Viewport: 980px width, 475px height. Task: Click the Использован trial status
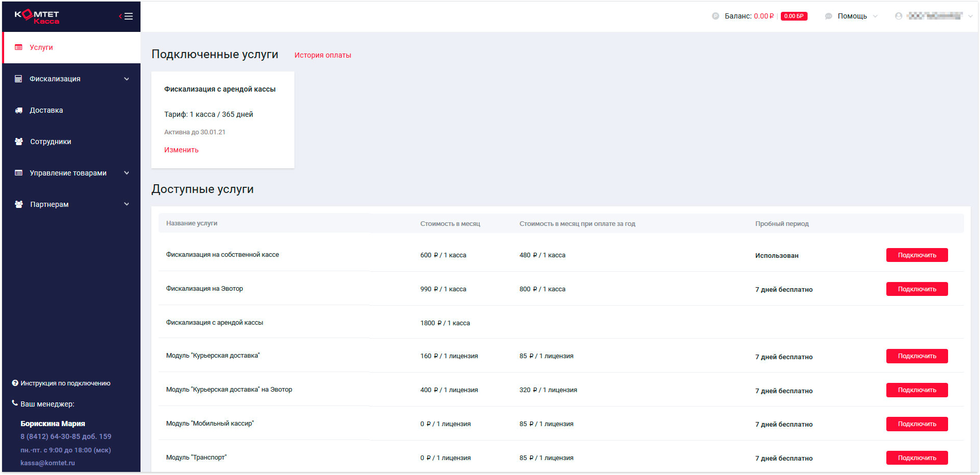777,256
